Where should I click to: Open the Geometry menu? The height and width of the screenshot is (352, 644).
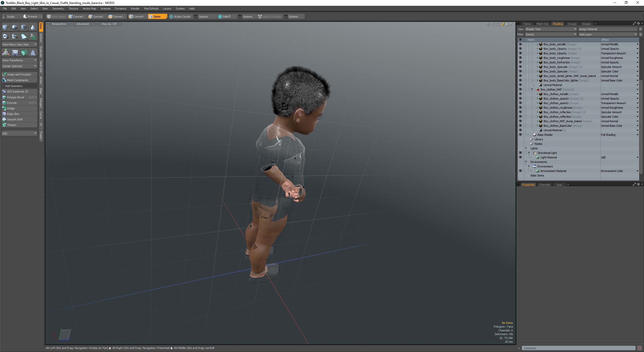tap(58, 9)
